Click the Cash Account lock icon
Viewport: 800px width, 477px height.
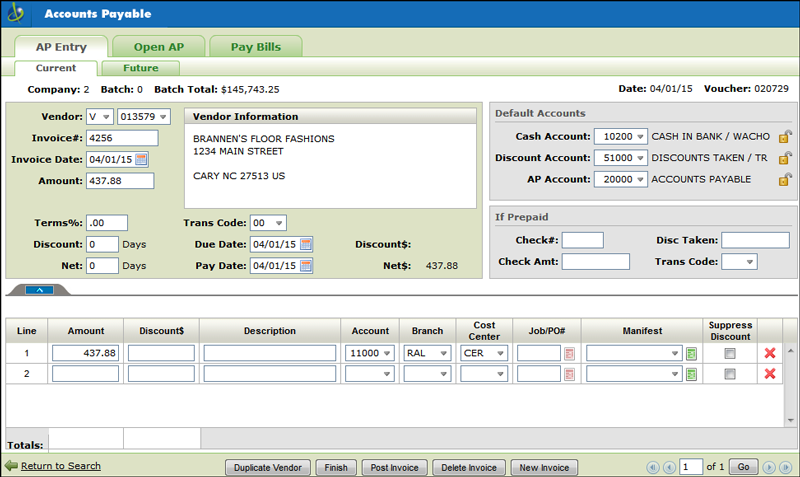[x=785, y=136]
